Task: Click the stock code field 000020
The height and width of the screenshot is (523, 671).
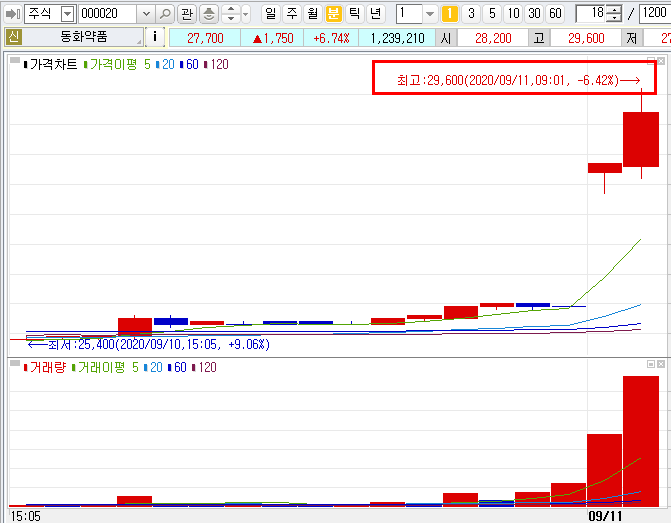Action: (x=108, y=14)
